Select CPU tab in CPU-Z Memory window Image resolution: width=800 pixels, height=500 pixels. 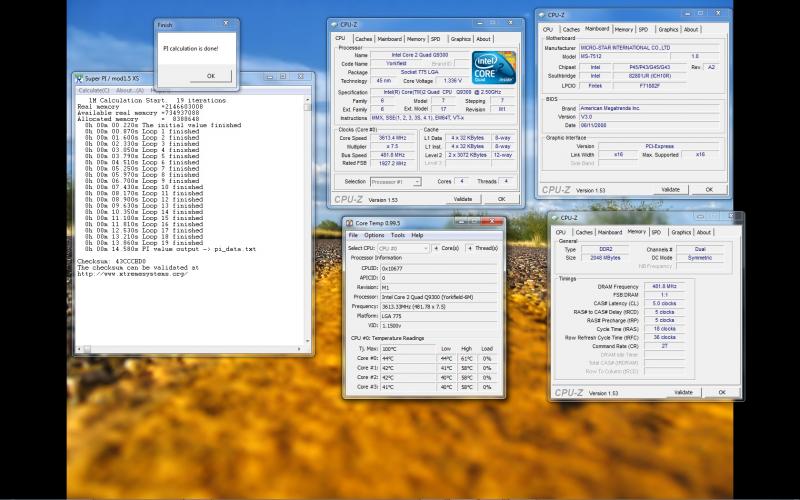click(561, 232)
